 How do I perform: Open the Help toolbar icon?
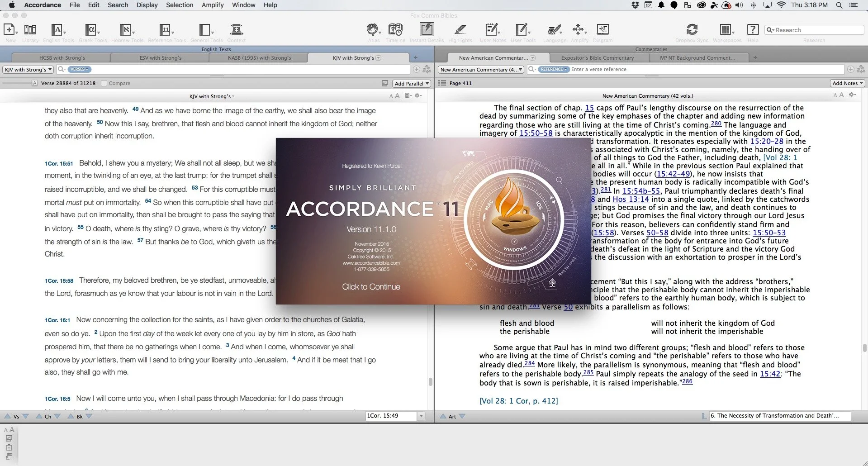(x=753, y=30)
